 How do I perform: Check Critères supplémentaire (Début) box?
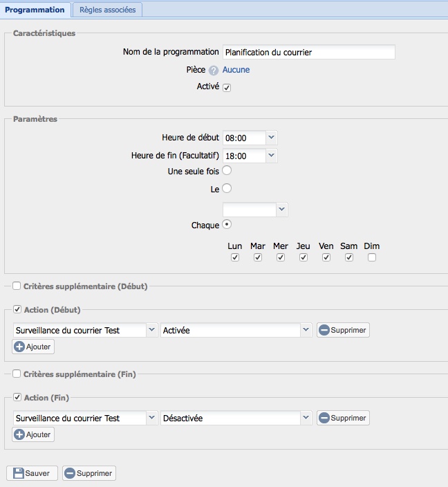[x=17, y=286]
